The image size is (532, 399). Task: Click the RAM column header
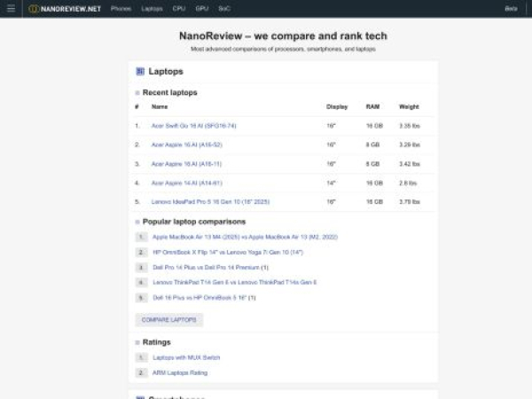click(x=372, y=106)
